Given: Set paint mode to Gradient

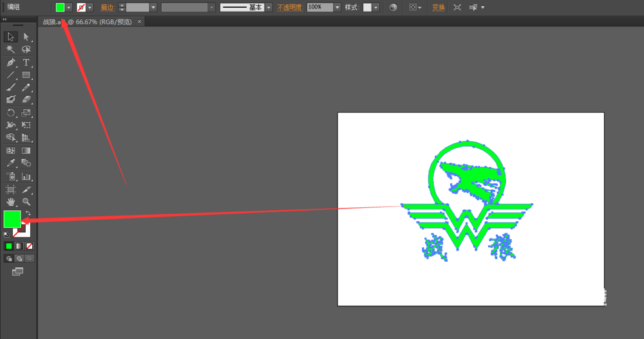Looking at the screenshot, I should pyautogui.click(x=19, y=246).
